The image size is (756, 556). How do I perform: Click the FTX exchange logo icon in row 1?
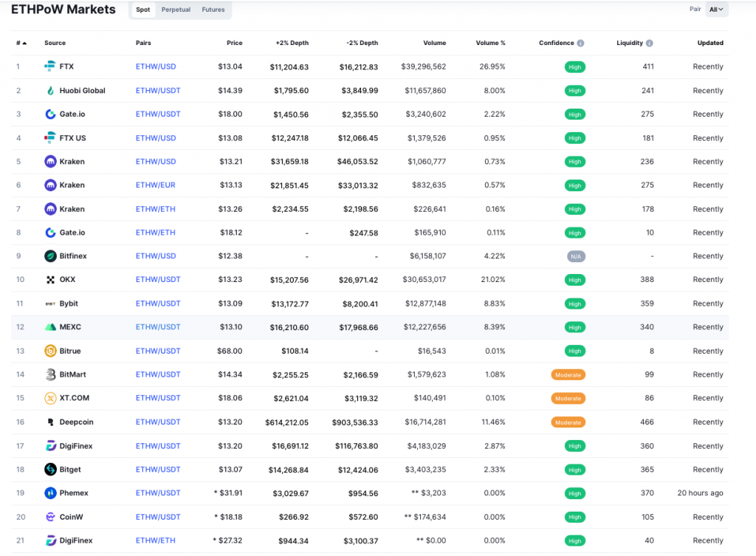[49, 66]
